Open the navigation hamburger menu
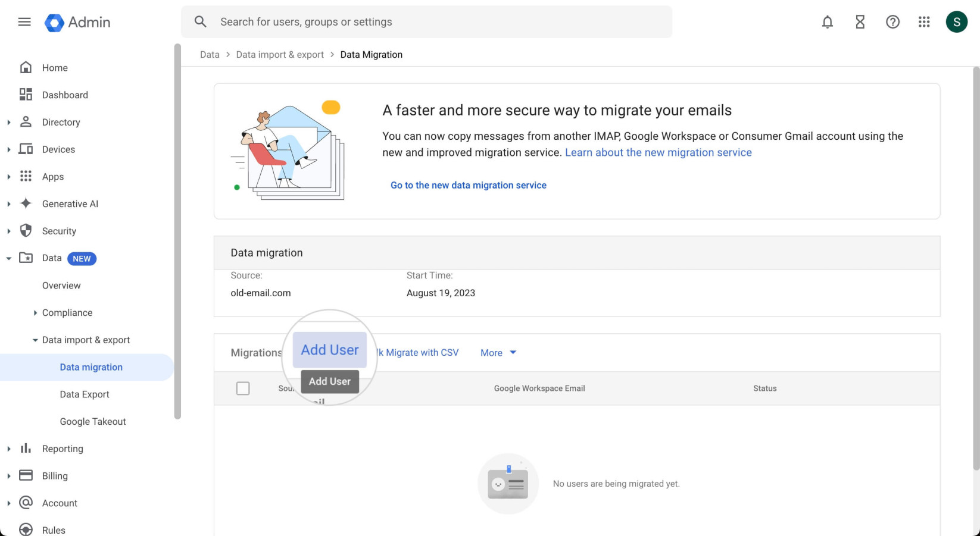The width and height of the screenshot is (980, 536). pos(24,22)
